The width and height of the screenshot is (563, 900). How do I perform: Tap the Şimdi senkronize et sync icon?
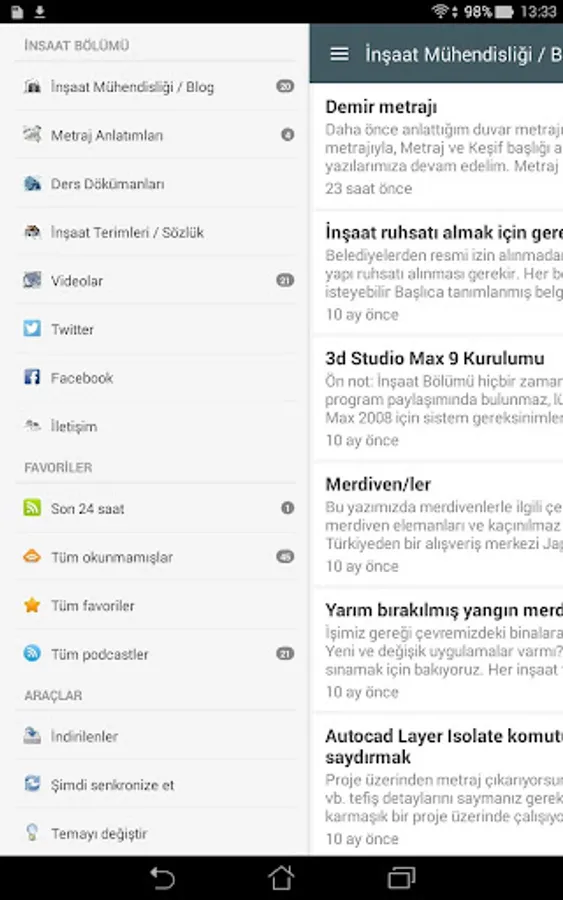coord(32,784)
